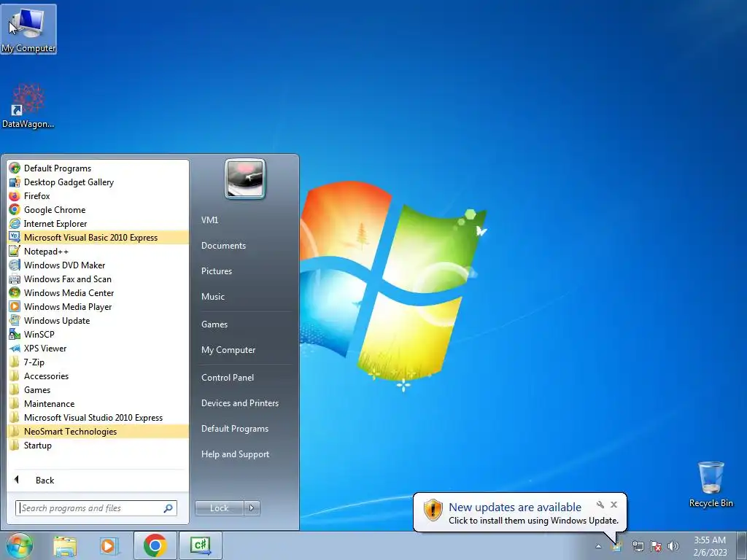Click the Firefox icon in Start menu
Image resolution: width=747 pixels, height=560 pixels.
pos(15,195)
